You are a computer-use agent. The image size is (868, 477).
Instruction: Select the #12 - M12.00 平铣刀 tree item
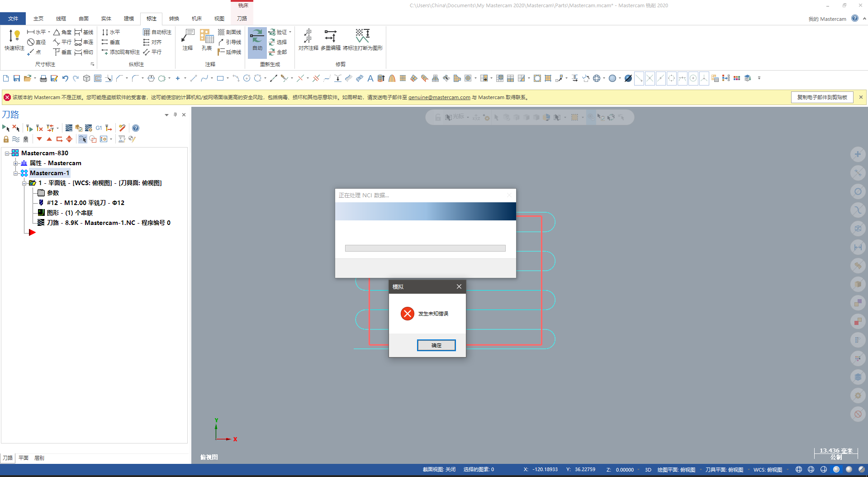85,203
